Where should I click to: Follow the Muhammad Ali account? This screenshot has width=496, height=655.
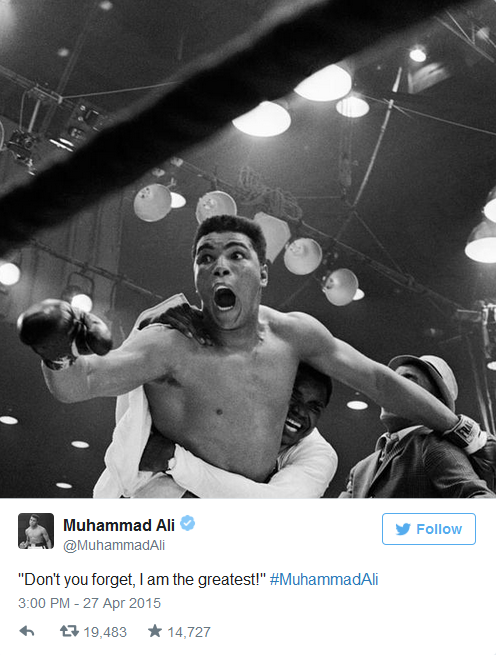click(x=429, y=529)
